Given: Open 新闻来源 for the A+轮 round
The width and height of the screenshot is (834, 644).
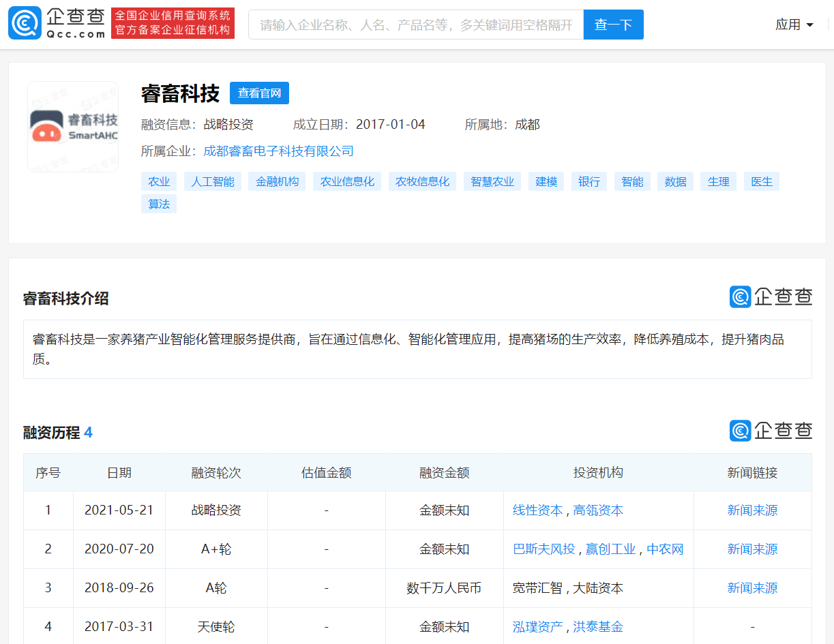Looking at the screenshot, I should (752, 549).
